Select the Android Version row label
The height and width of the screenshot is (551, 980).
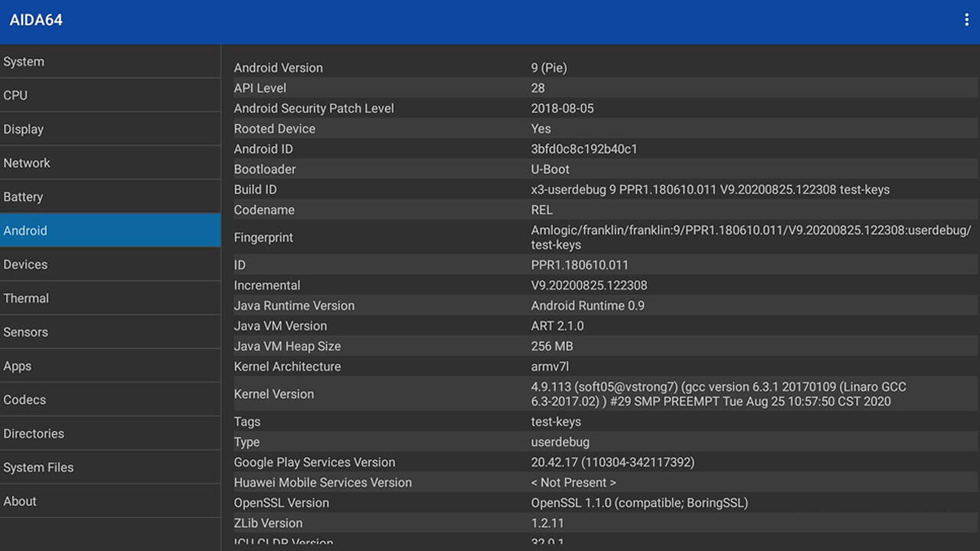pos(278,67)
